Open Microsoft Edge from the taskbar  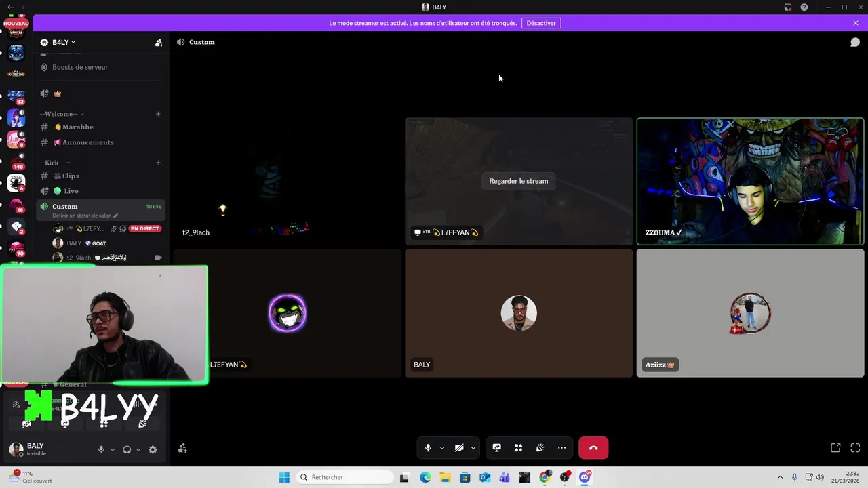coord(425,477)
